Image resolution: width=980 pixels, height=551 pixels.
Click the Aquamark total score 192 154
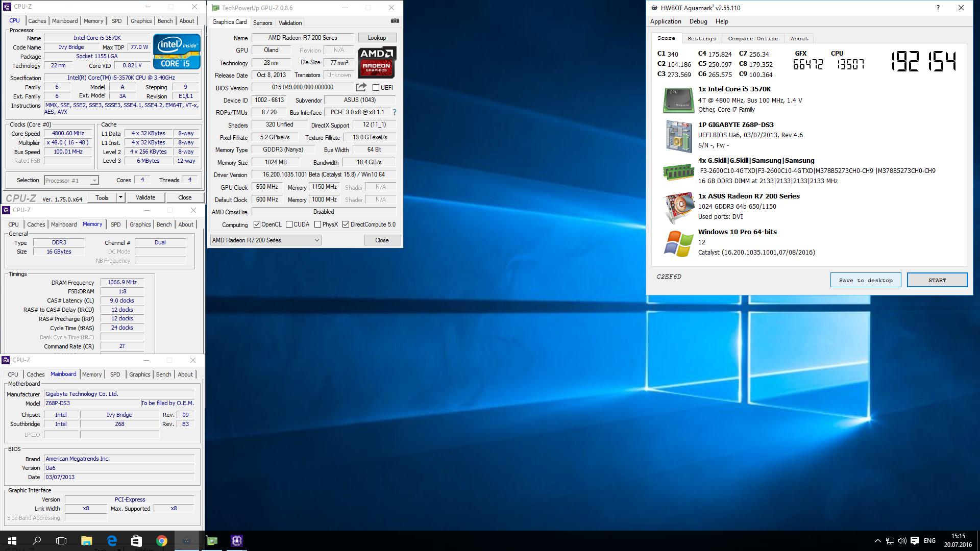pos(924,61)
